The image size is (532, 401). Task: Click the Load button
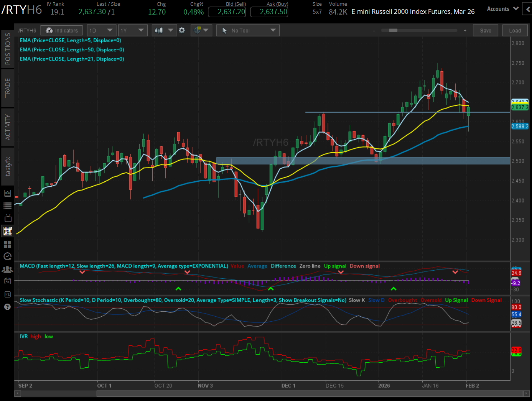[515, 30]
